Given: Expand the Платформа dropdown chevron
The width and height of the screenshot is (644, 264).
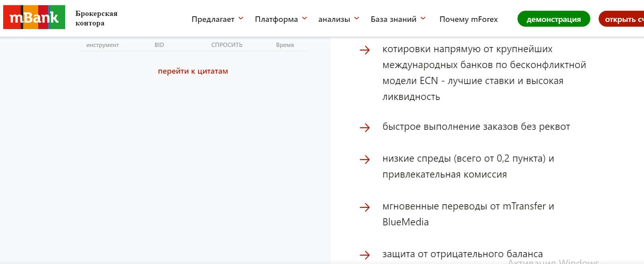Looking at the screenshot, I should click(304, 18).
